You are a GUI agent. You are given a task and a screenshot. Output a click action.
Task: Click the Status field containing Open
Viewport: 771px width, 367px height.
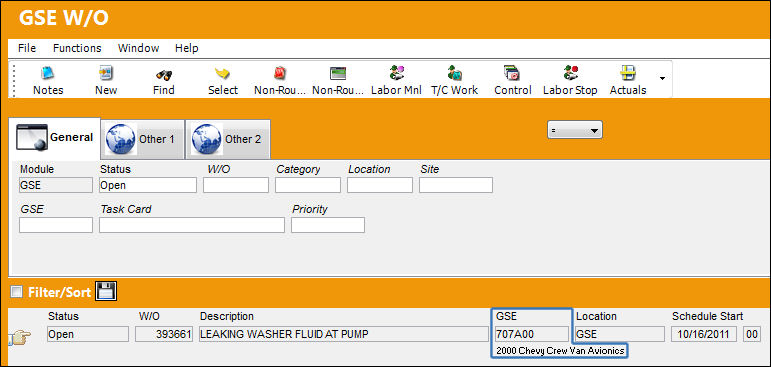148,185
